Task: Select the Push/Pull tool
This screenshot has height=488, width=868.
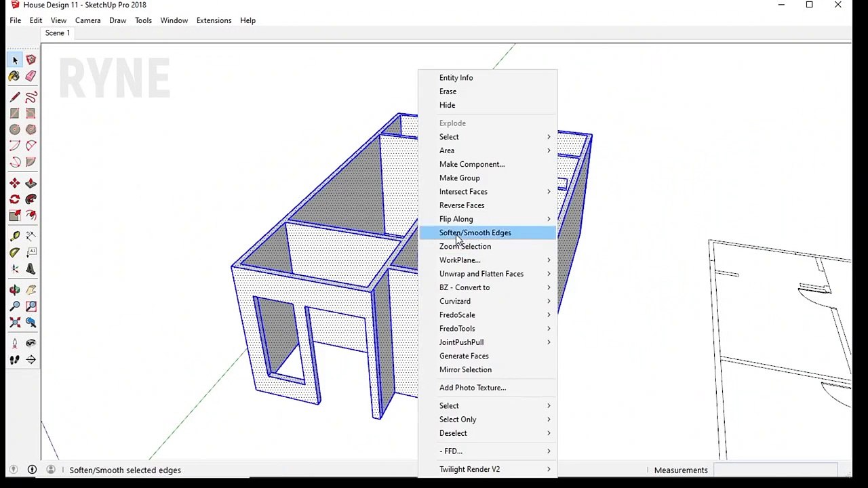Action: [x=31, y=183]
